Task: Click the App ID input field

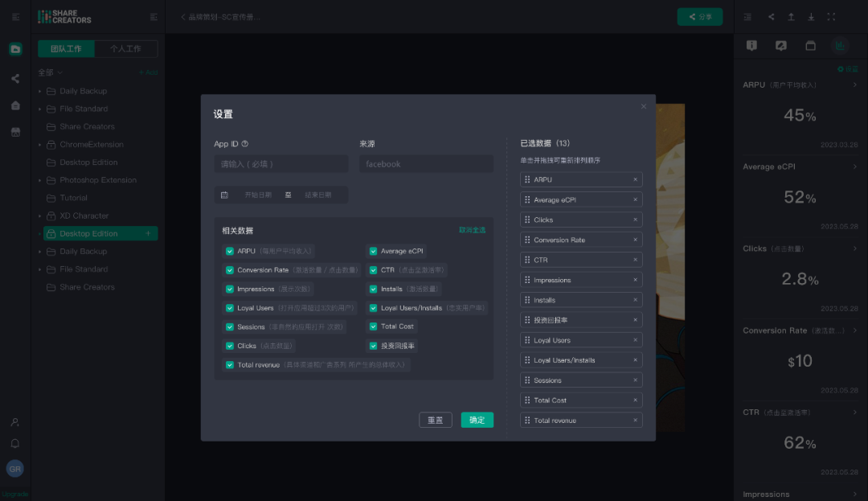Action: pos(281,164)
